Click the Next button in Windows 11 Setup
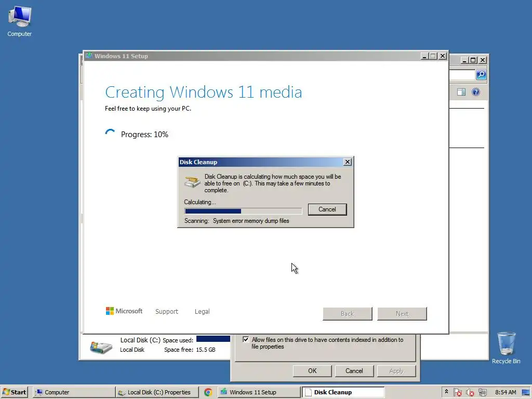532x399 pixels. coord(402,314)
